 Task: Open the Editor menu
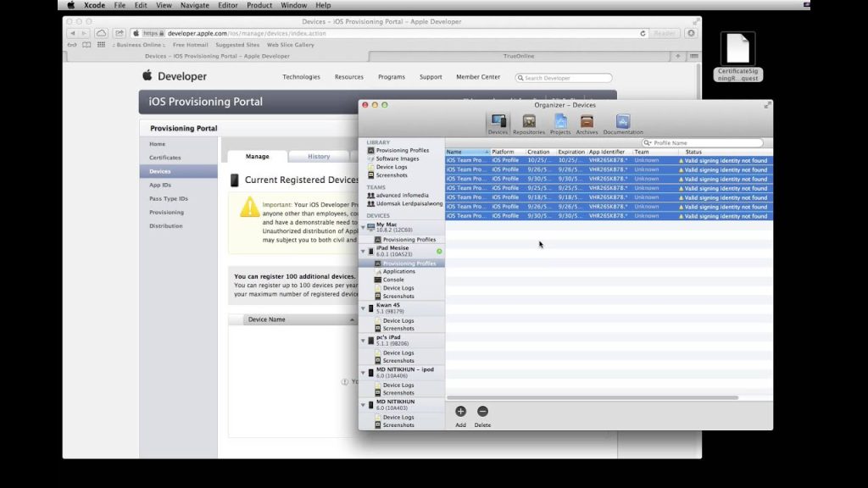pyautogui.click(x=227, y=5)
